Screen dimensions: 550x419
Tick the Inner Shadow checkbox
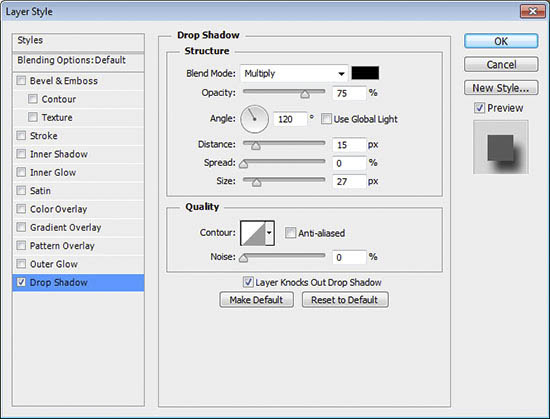(x=21, y=154)
